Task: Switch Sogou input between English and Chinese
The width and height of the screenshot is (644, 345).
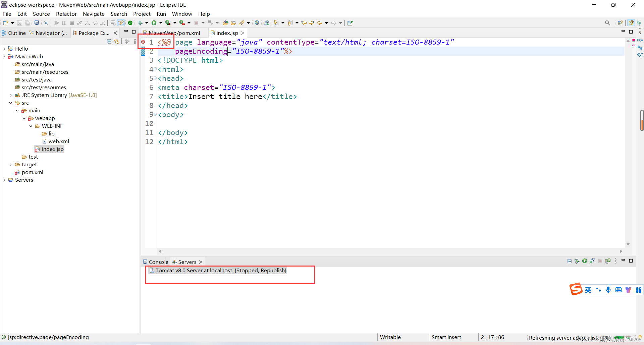Action: pyautogui.click(x=589, y=289)
